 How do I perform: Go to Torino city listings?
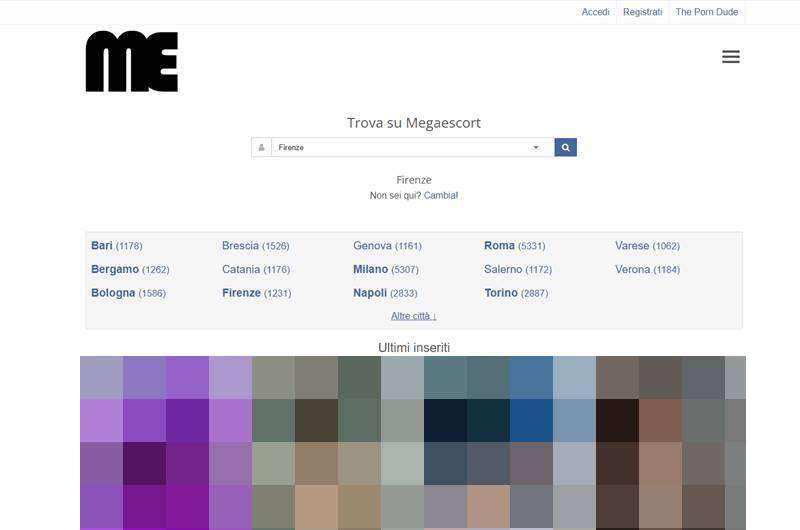(x=501, y=293)
